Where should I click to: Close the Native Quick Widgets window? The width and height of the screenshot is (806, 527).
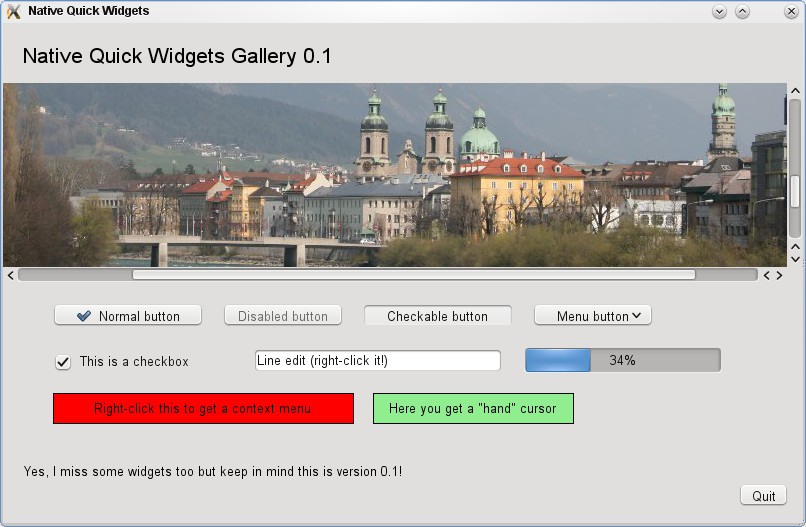791,11
